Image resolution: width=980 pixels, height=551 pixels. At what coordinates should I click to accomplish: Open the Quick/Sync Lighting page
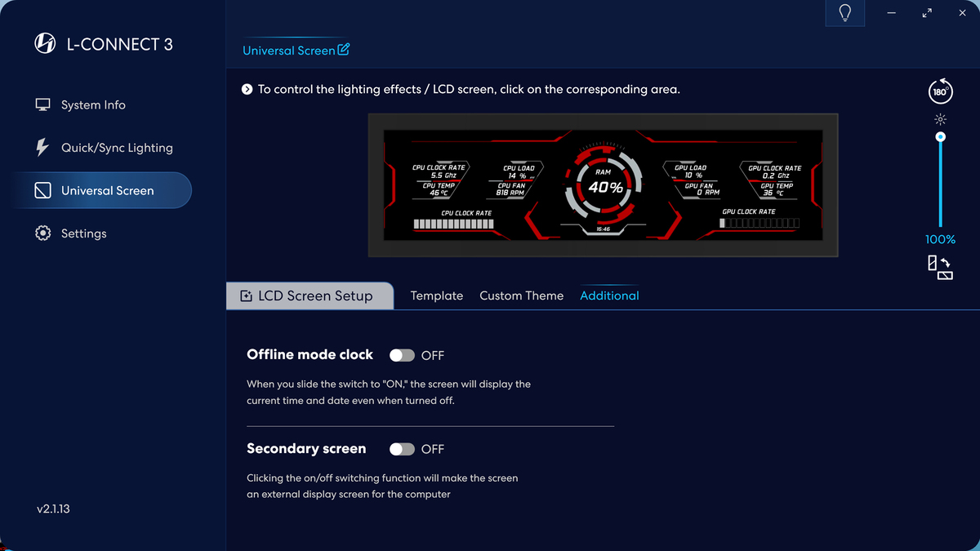tap(104, 148)
